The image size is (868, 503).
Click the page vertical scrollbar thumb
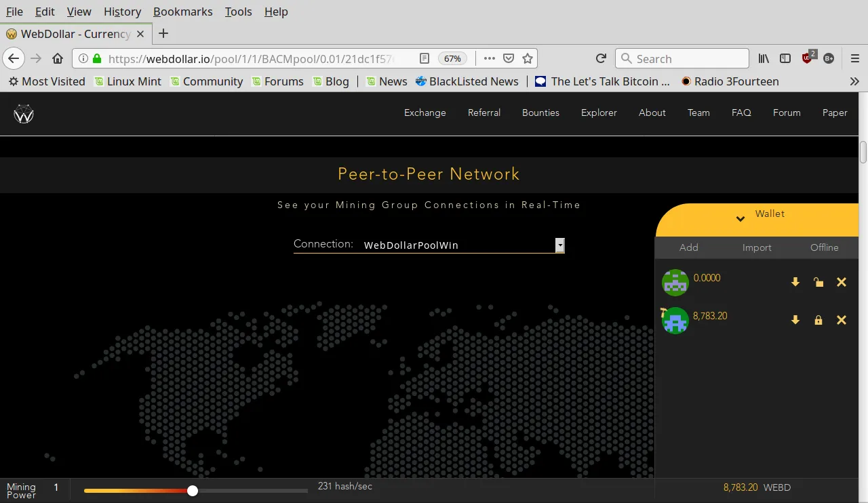(863, 152)
